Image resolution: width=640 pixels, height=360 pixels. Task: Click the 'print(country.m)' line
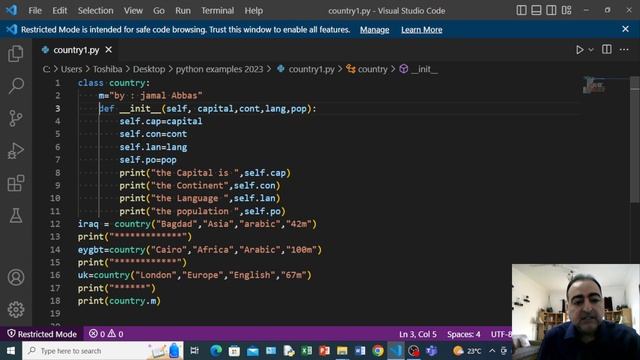(119, 301)
